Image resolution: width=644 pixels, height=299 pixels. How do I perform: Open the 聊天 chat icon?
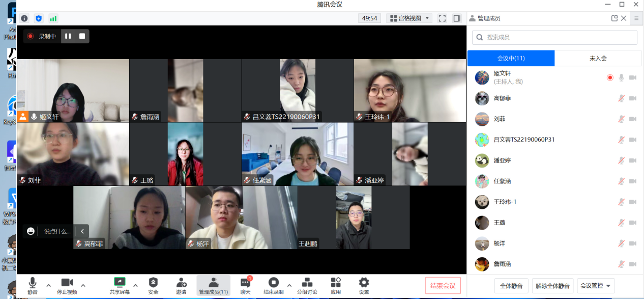(245, 284)
